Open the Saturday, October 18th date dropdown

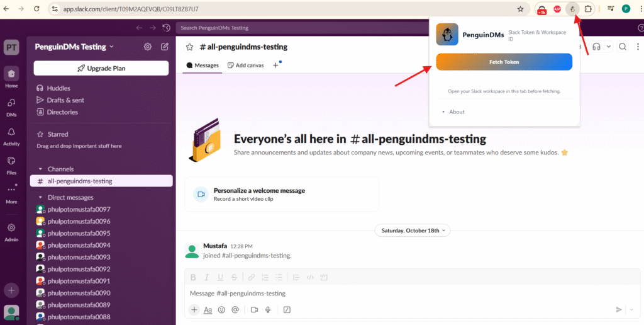click(413, 231)
